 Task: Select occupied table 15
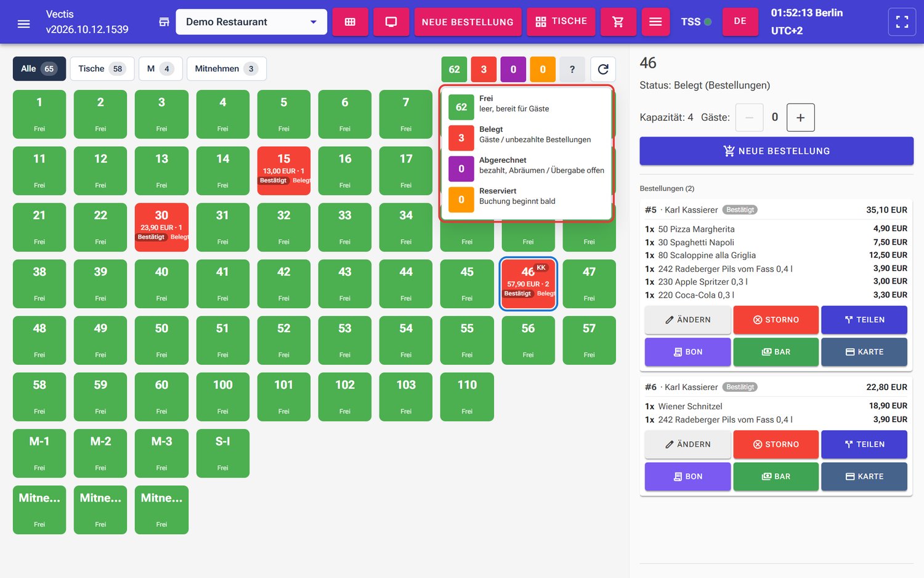(x=283, y=171)
